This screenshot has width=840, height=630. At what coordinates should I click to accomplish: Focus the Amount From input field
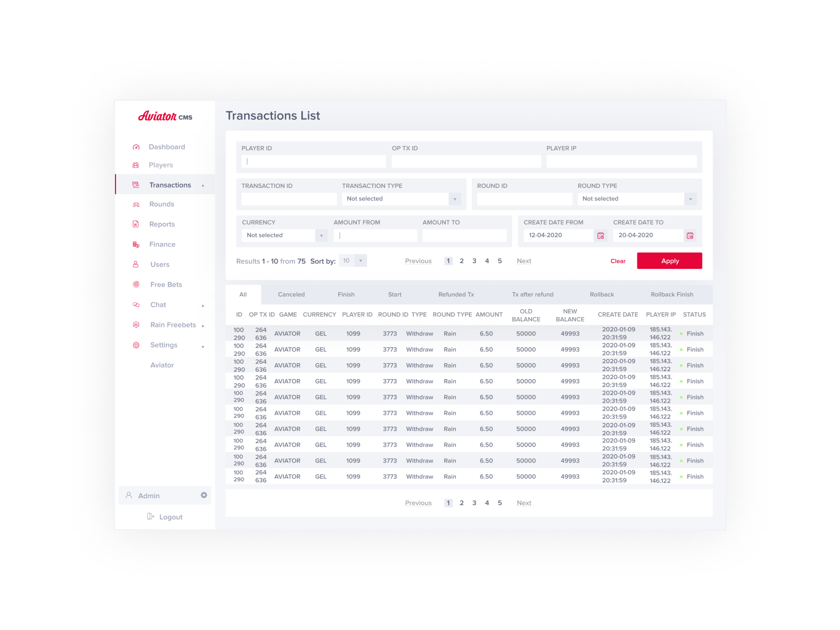pos(375,236)
